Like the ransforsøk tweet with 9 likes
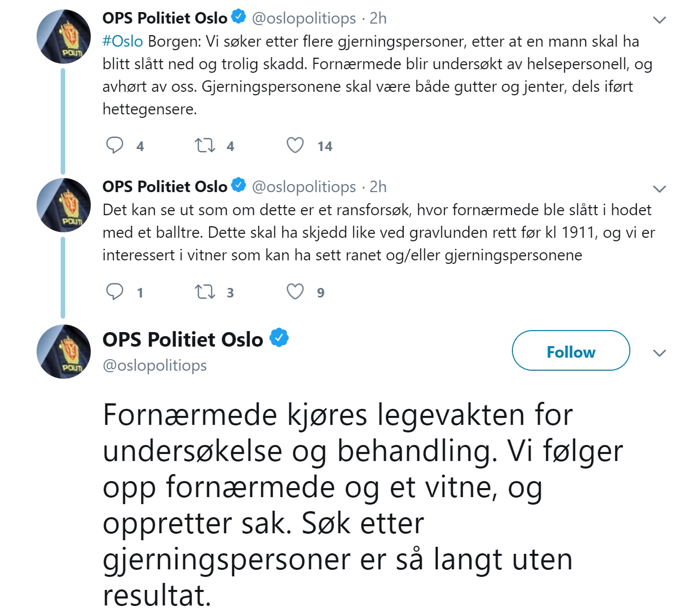Screen dimensions: 700x613 (x=295, y=292)
